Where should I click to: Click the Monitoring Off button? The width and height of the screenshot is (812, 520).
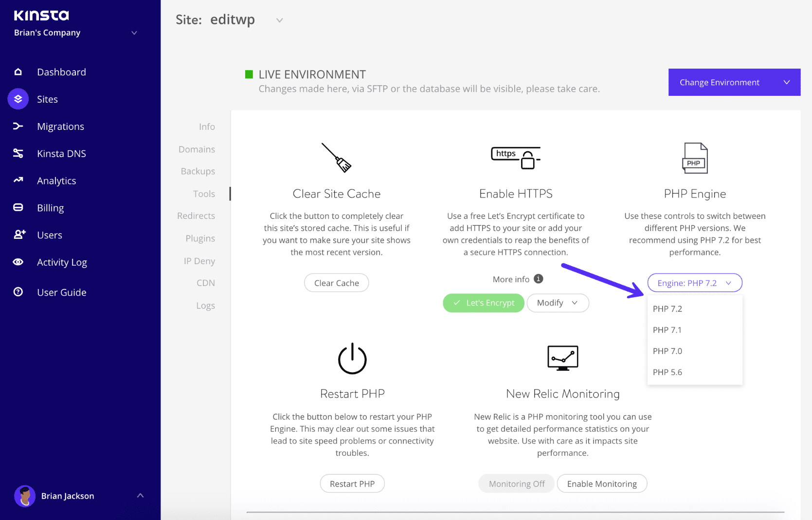(517, 484)
